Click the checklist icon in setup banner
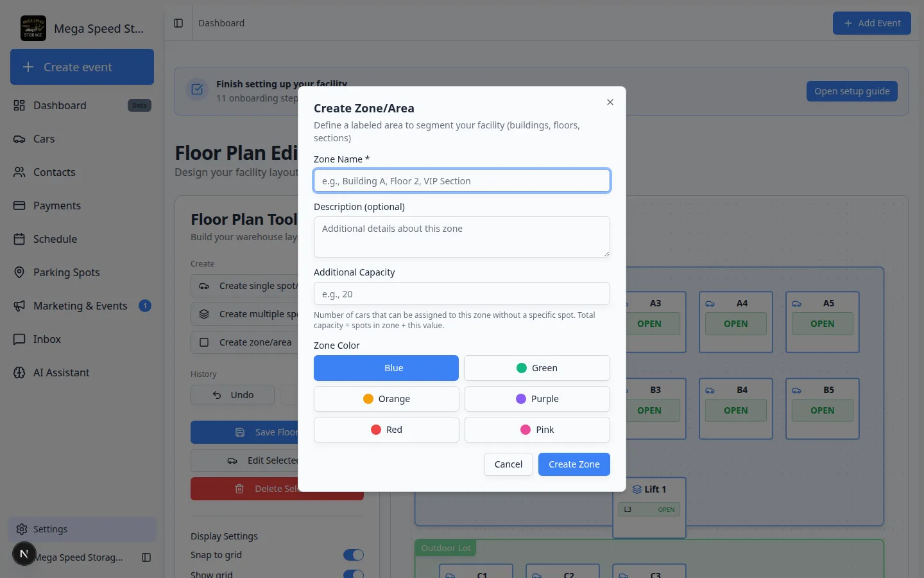The image size is (924, 578). click(197, 90)
